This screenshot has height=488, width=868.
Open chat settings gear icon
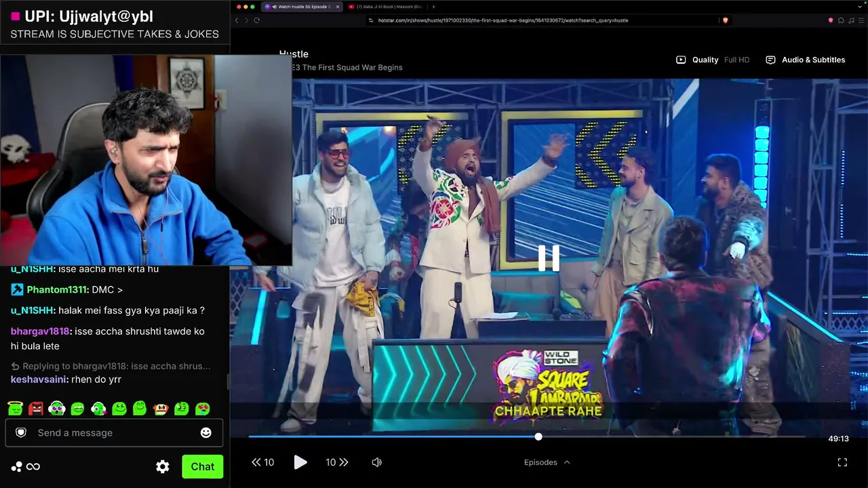pyautogui.click(x=163, y=466)
